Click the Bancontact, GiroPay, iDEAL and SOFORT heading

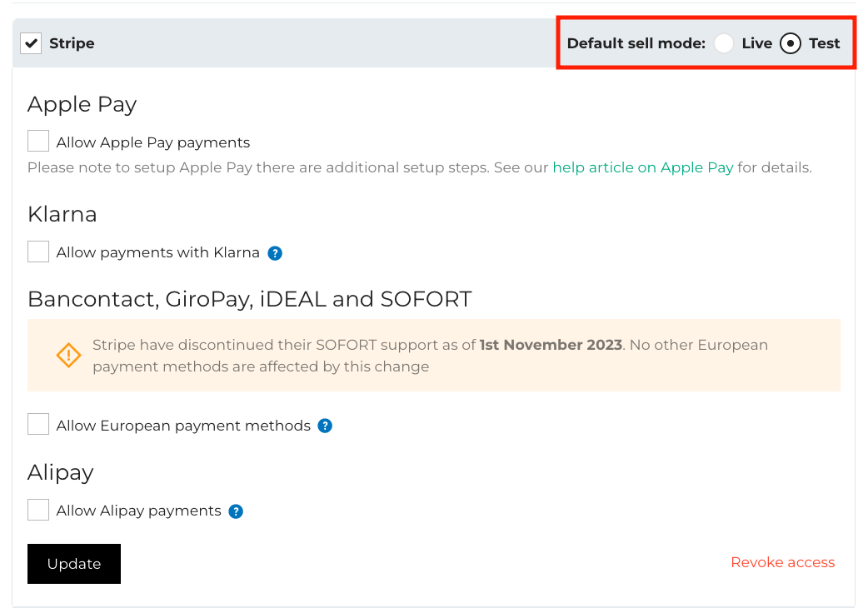pyautogui.click(x=249, y=299)
